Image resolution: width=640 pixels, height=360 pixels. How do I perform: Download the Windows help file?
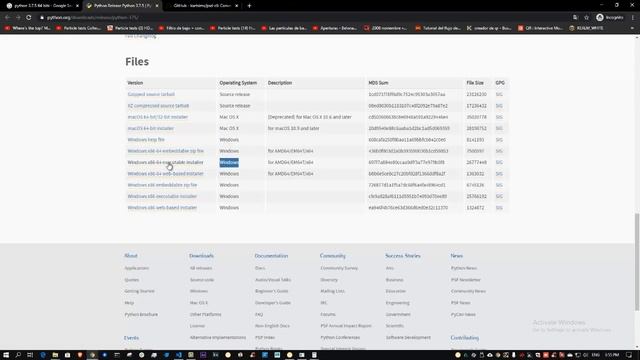tap(146, 140)
